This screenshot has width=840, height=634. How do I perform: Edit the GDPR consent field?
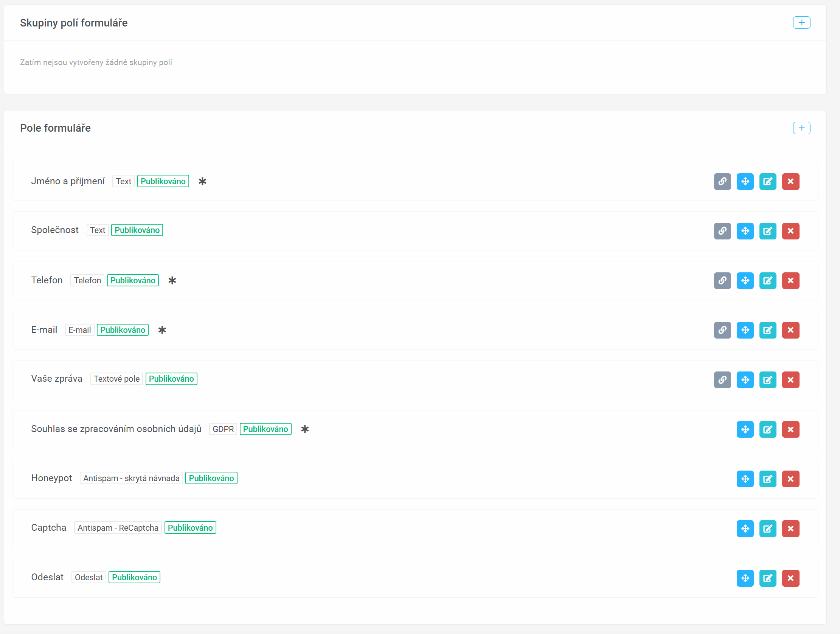pyautogui.click(x=767, y=429)
